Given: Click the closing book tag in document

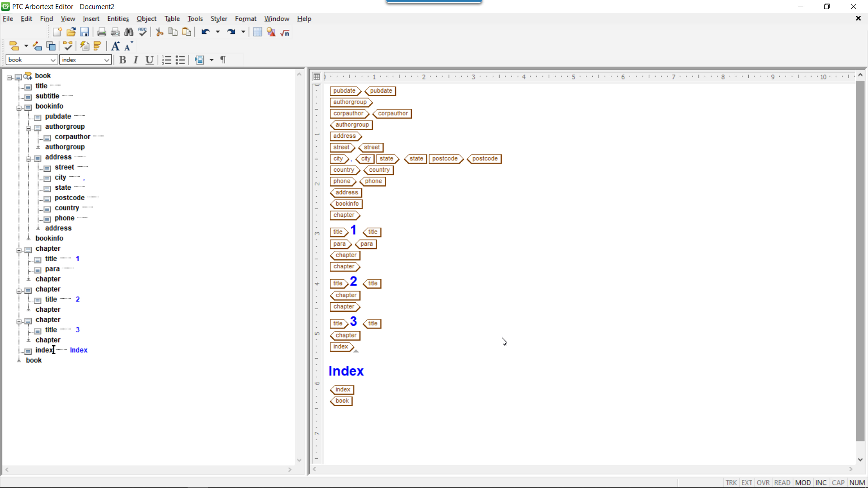Looking at the screenshot, I should click(x=341, y=401).
